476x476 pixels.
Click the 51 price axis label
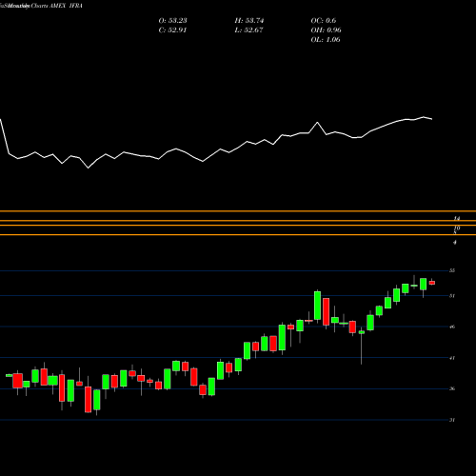point(452,296)
